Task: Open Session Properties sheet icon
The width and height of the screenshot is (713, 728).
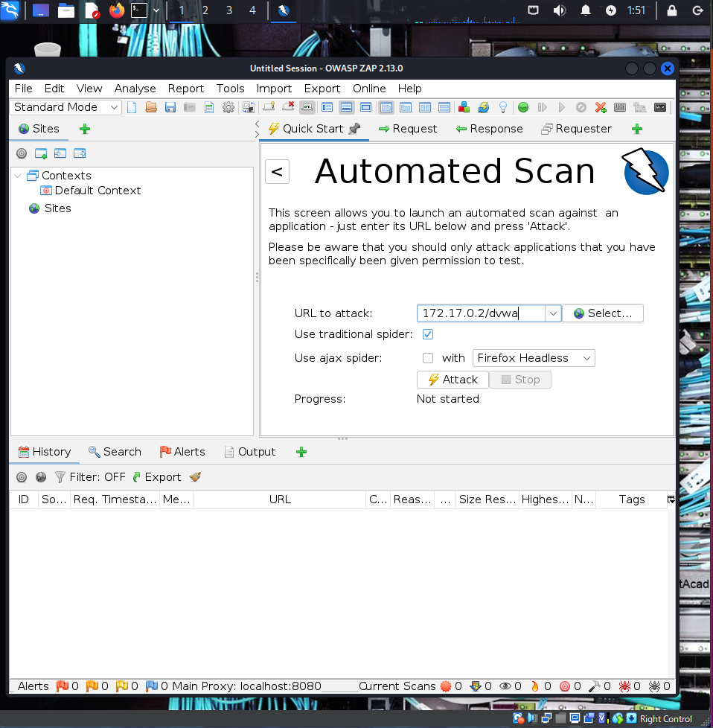Action: [209, 108]
